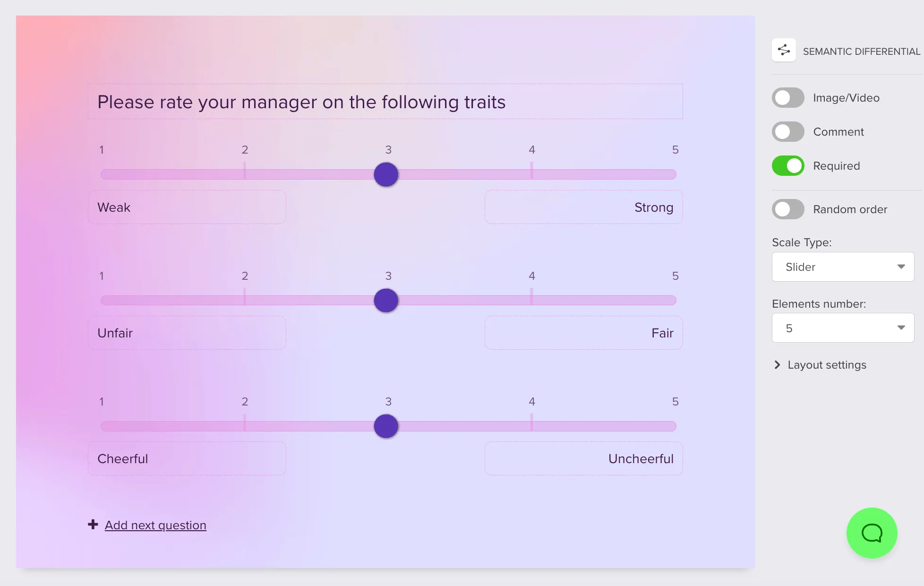The height and width of the screenshot is (586, 924).
Task: Click the Semantic Differential question type icon
Action: 784,50
